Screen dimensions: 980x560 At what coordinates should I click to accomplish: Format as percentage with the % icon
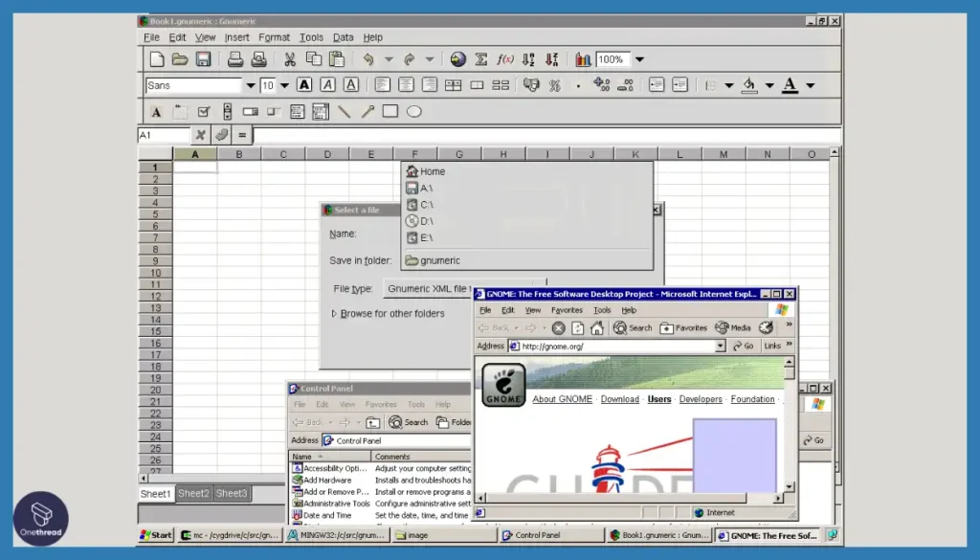pyautogui.click(x=554, y=85)
